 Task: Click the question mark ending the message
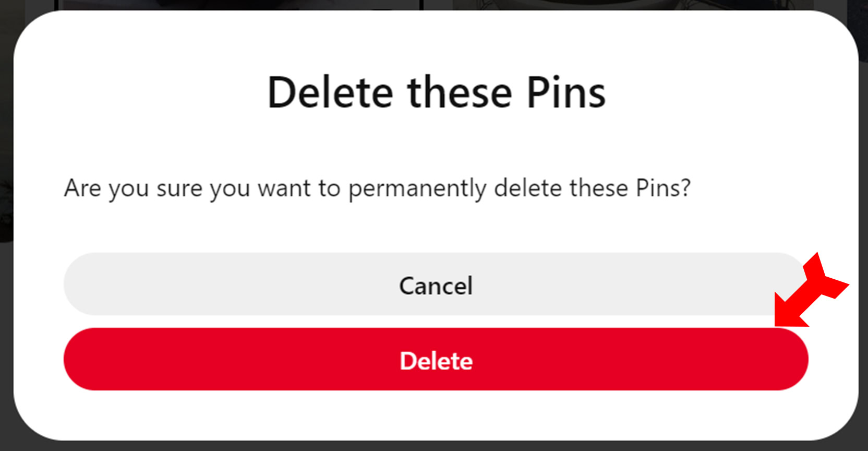(686, 188)
